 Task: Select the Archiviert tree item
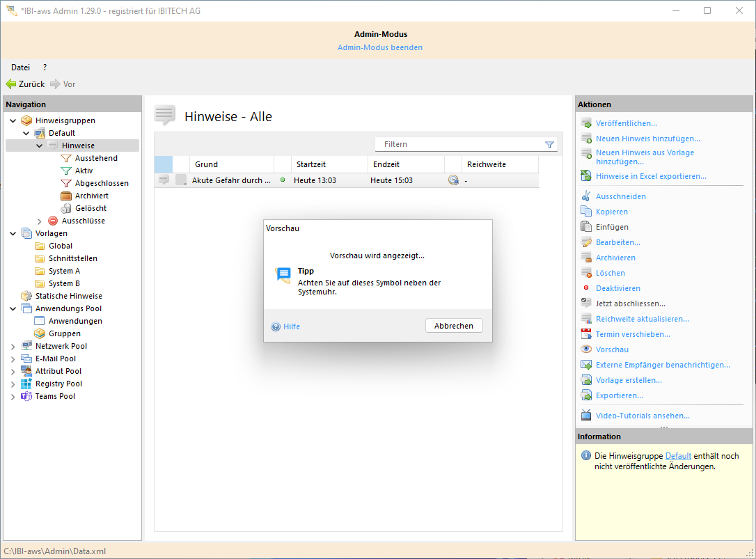pos(91,196)
